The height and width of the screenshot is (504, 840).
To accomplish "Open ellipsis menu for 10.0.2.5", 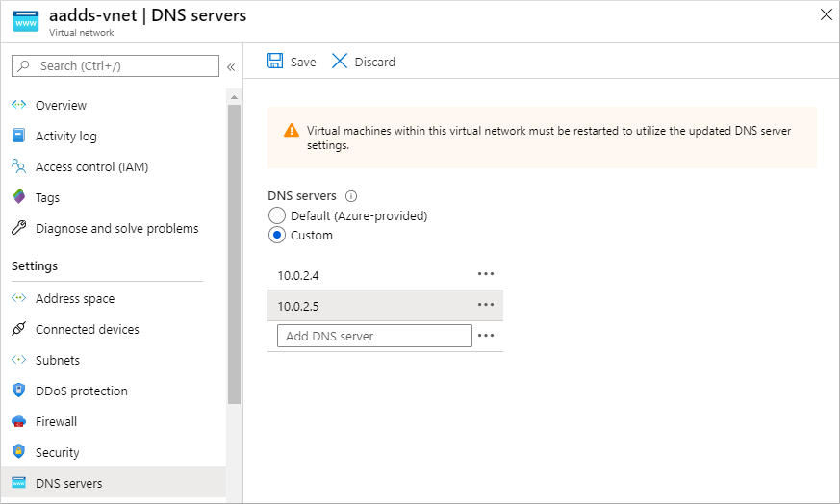I will (x=486, y=305).
